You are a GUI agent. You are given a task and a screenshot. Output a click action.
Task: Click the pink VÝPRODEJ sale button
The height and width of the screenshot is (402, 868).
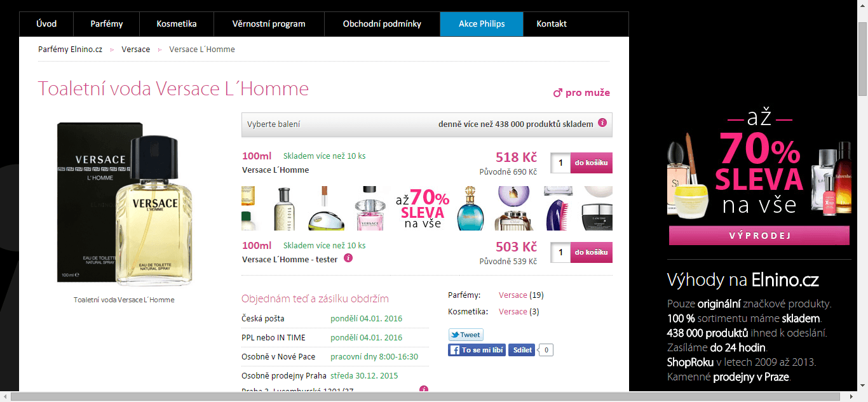(759, 236)
